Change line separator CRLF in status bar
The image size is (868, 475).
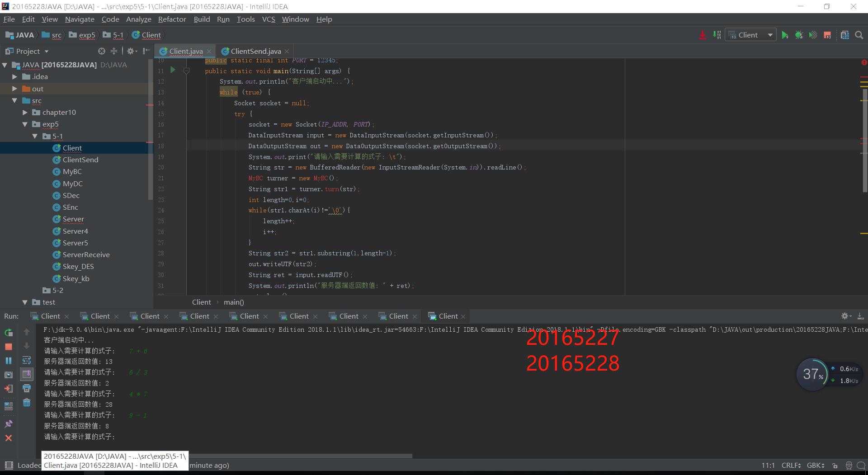point(791,465)
